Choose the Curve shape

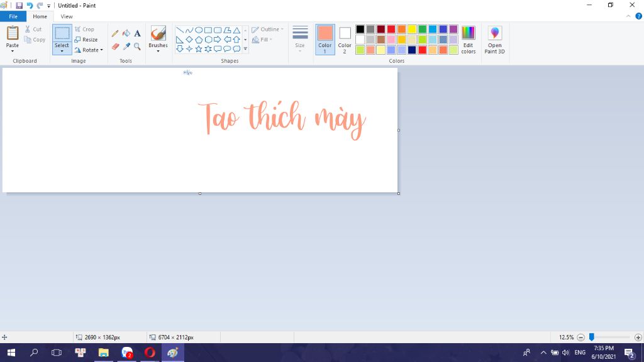189,30
